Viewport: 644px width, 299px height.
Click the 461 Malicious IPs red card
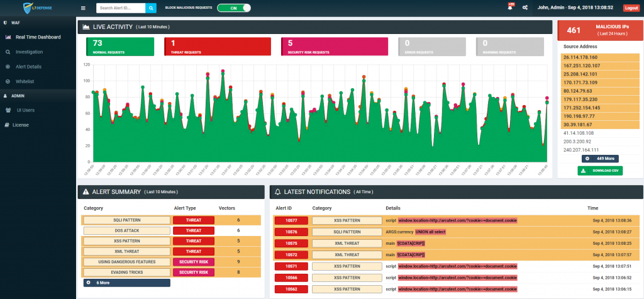pyautogui.click(x=600, y=30)
